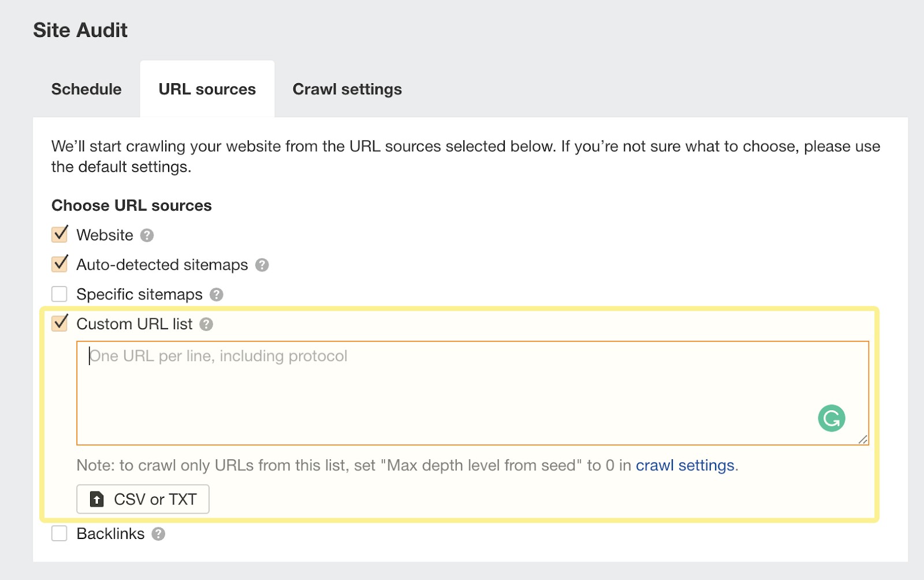924x580 pixels.
Task: Open the crawl settings link in the note
Action: coord(685,465)
